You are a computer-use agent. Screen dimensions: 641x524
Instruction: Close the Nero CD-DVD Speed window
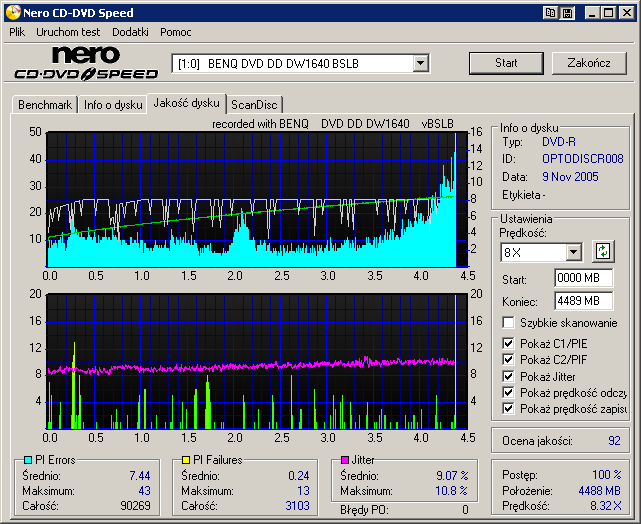[626, 13]
